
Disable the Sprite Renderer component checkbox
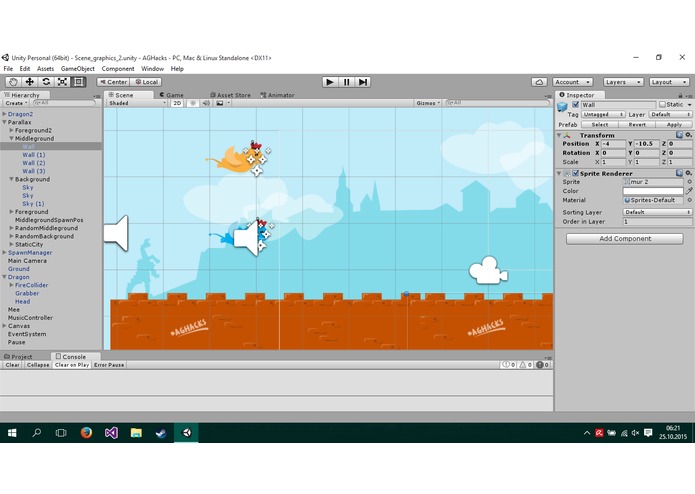pos(575,173)
